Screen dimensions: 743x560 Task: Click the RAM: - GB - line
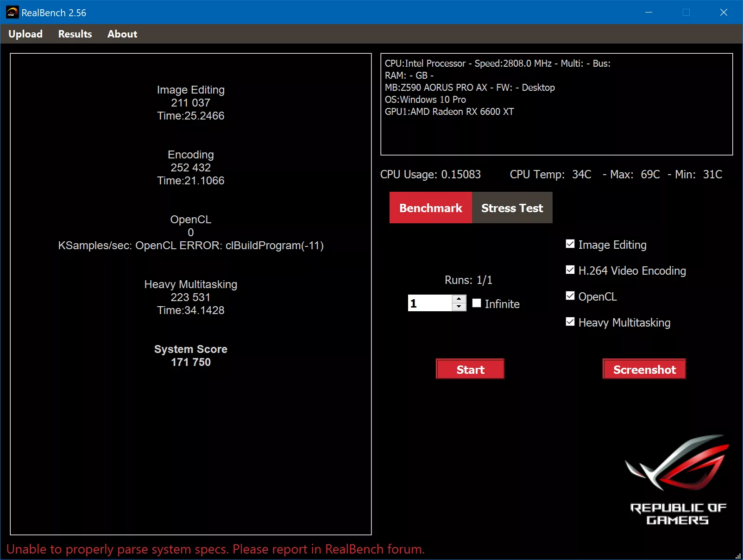(x=409, y=76)
